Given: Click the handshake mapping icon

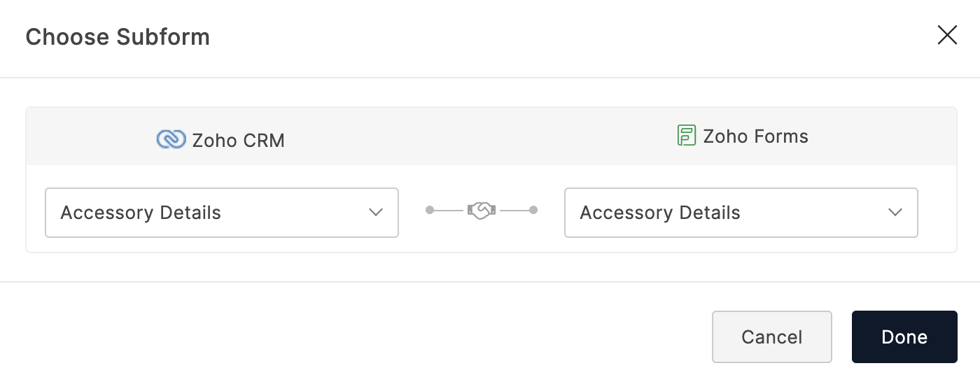Looking at the screenshot, I should 482,210.
